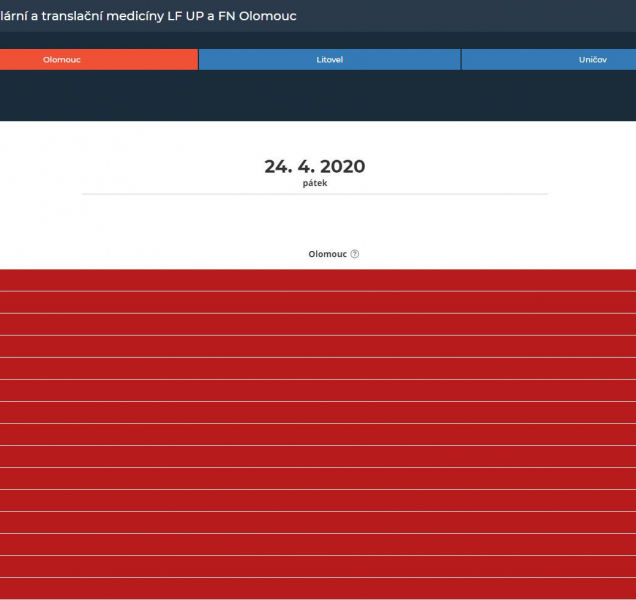Click the date heading 24. 4. 2020
The height and width of the screenshot is (600, 636).
pos(314,166)
